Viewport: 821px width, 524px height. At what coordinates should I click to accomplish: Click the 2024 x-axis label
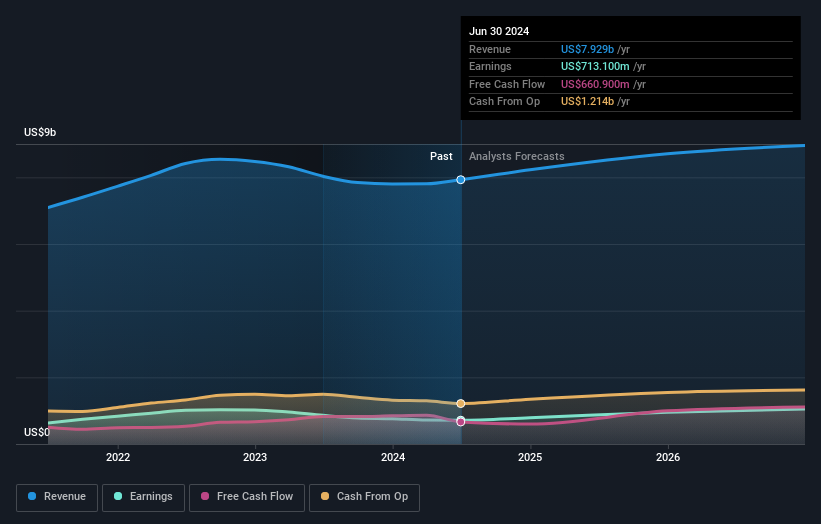point(393,457)
